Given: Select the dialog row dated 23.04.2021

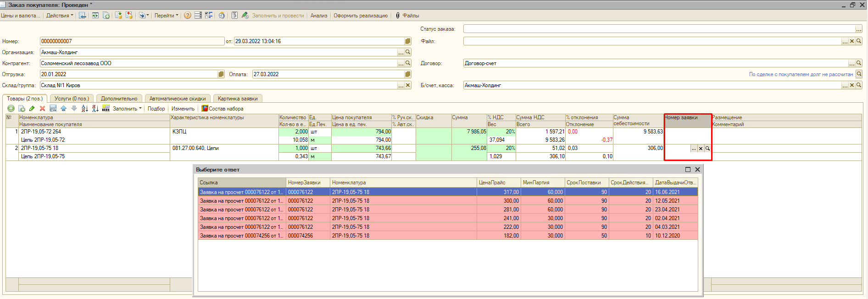Looking at the screenshot, I should [448, 210].
